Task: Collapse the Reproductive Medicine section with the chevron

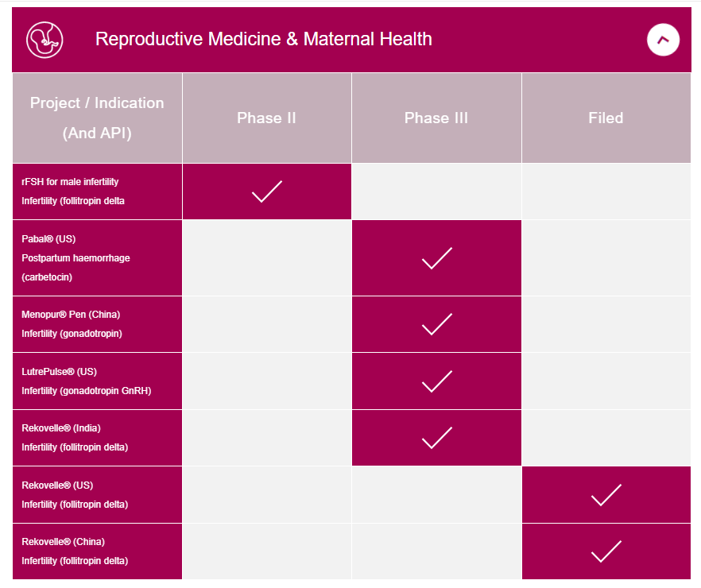Action: (x=663, y=39)
